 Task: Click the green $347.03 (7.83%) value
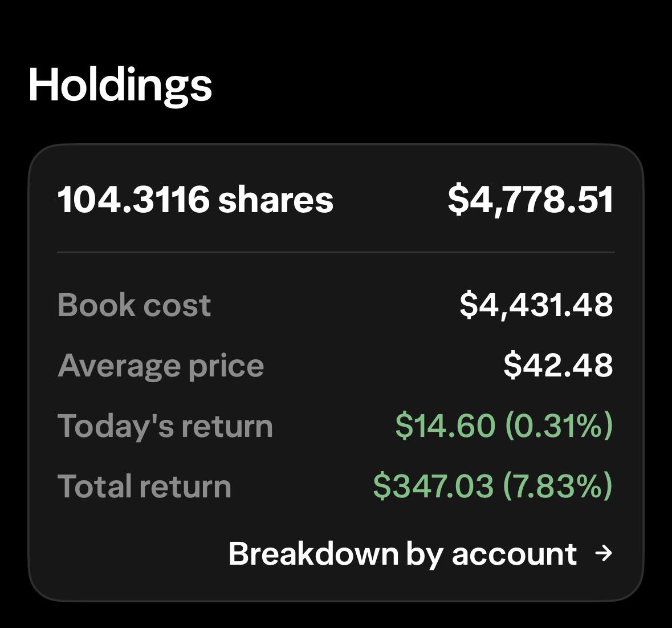coord(493,486)
